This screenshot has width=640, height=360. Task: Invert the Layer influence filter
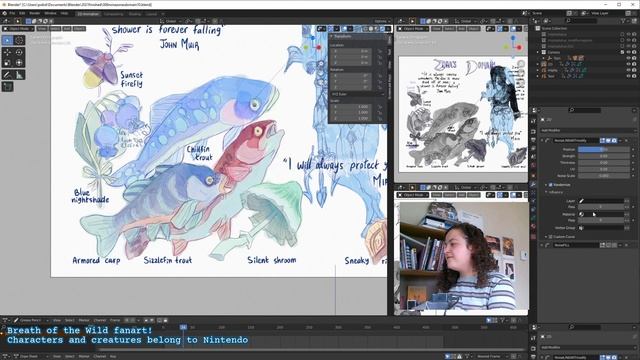coord(627,201)
